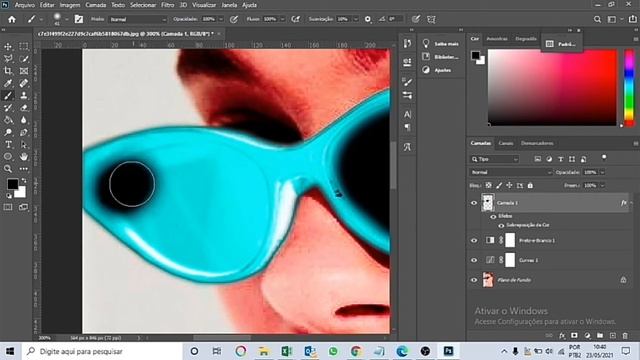Viewport: 640px width, 360px height.
Task: Toggle Quick Mask mode in toolbox
Action: (x=8, y=207)
